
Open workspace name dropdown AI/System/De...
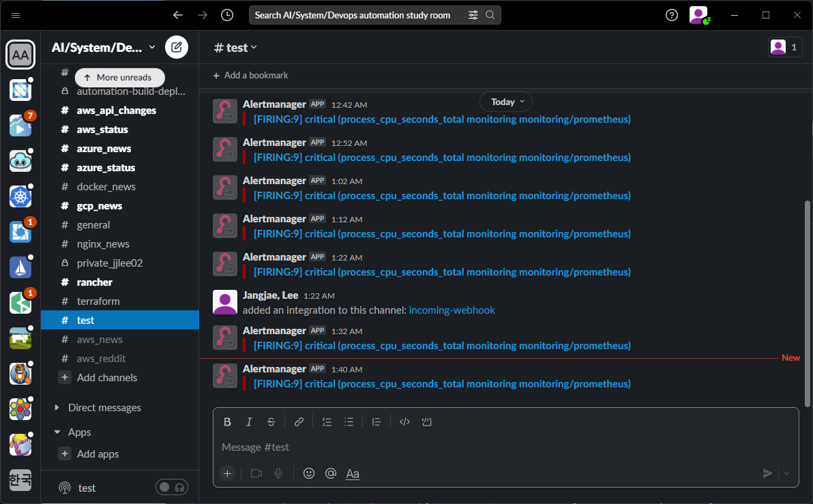tap(103, 48)
